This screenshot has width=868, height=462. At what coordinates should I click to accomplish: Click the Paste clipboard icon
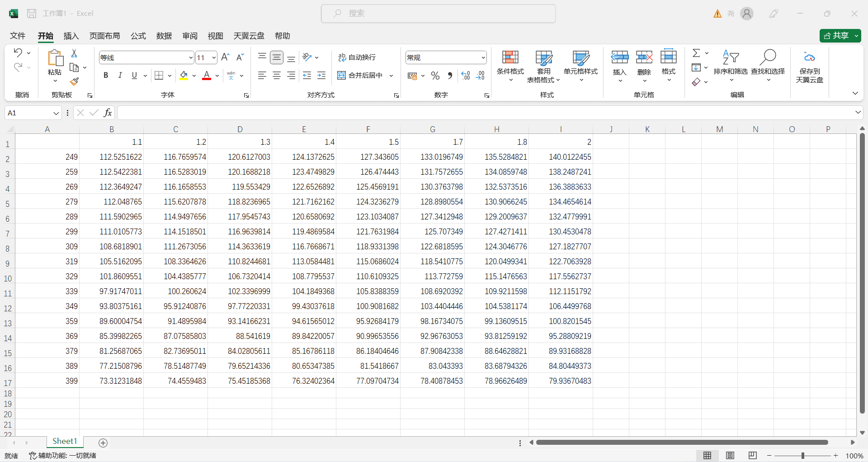tap(55, 58)
